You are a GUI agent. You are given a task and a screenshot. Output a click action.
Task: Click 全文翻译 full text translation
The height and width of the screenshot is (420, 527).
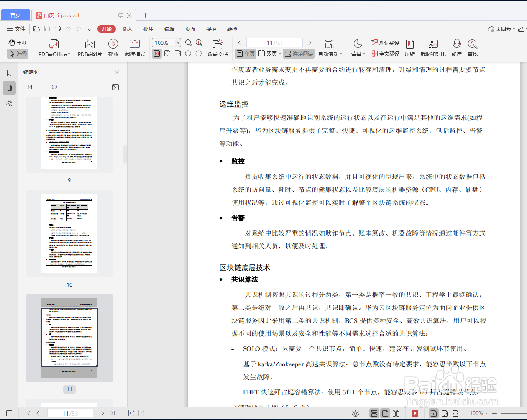click(x=385, y=54)
